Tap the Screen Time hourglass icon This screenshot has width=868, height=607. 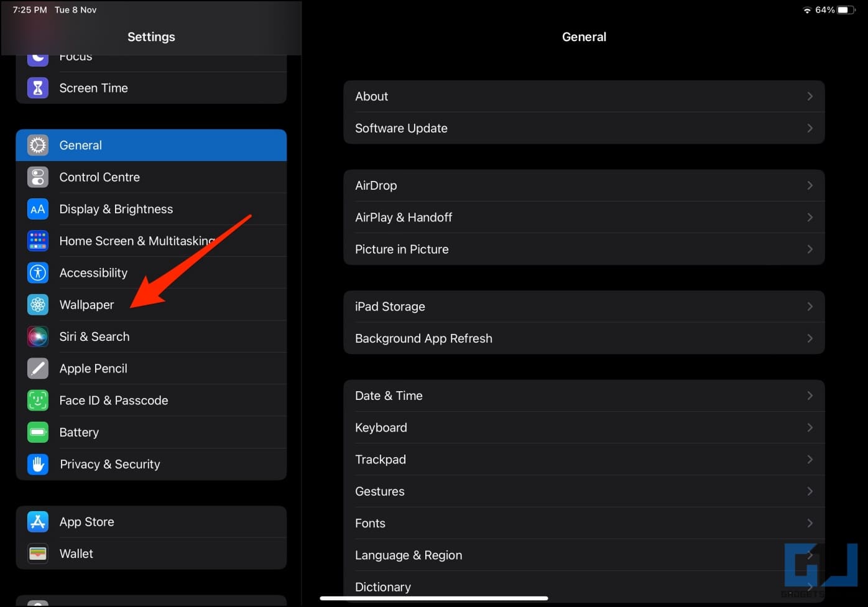pyautogui.click(x=38, y=88)
